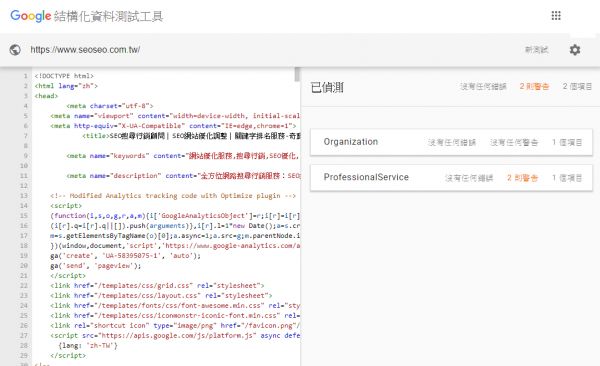Click the X-UA-Compatible meta line
Viewport: 600px width, 366px height.
click(x=173, y=126)
